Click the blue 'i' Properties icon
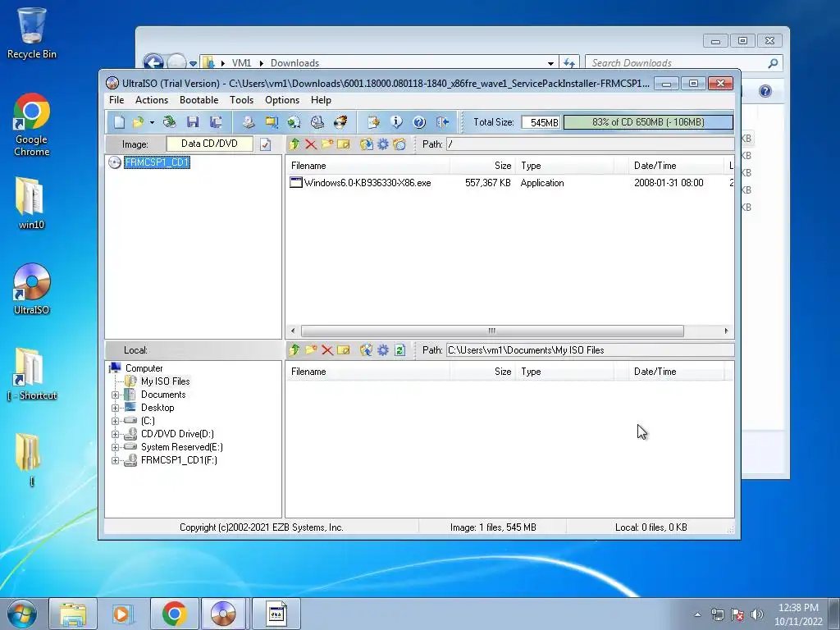Image resolution: width=840 pixels, height=630 pixels. click(396, 122)
